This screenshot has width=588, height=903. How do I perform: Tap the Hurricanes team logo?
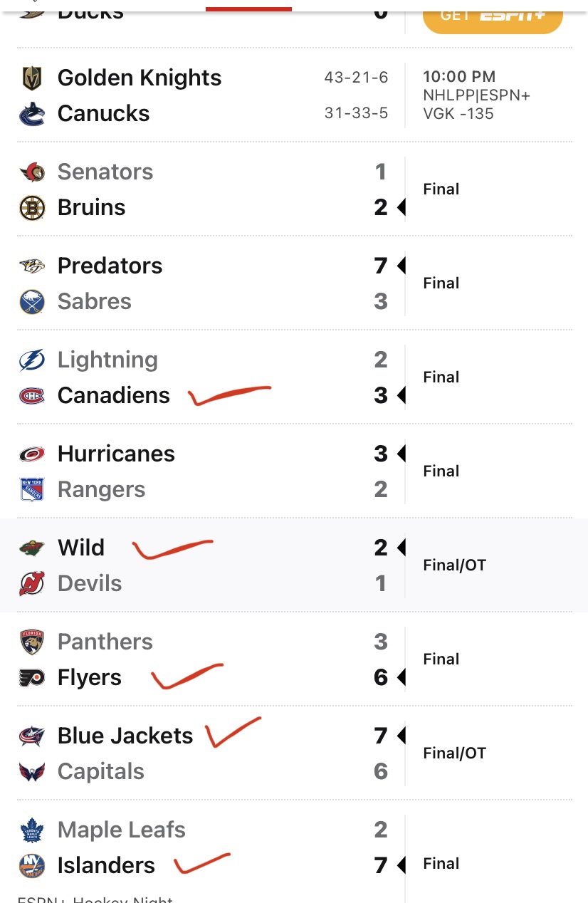tap(32, 454)
